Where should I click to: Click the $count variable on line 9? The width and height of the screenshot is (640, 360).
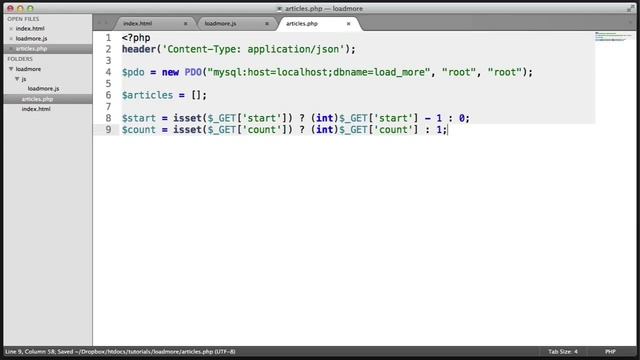tap(139, 130)
